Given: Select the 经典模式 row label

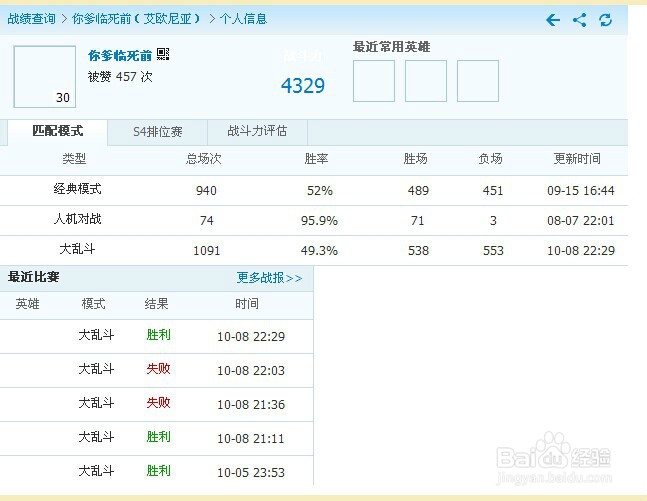Looking at the screenshot, I should (x=78, y=189).
